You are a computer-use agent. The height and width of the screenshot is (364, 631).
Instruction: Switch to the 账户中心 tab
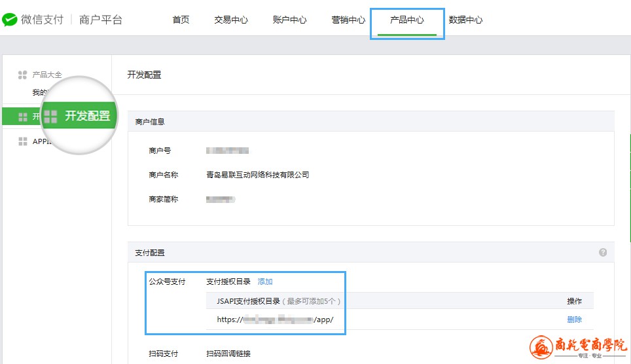pos(289,20)
